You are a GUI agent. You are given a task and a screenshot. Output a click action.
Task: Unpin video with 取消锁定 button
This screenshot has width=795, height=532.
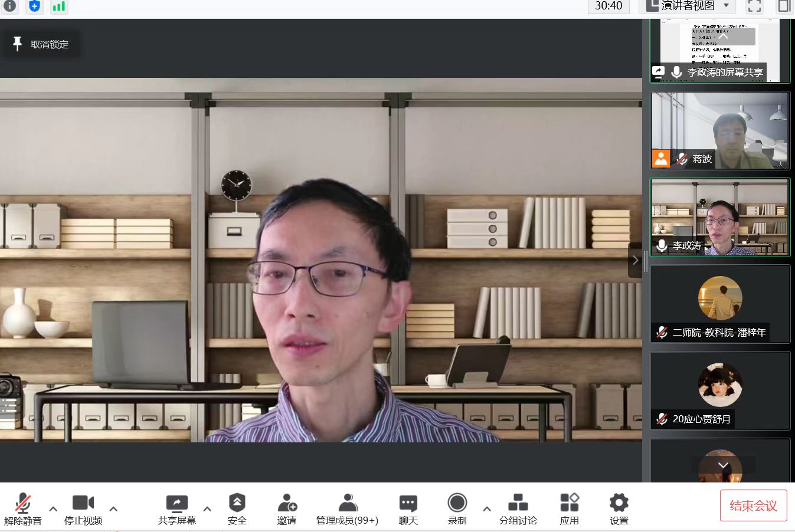(x=41, y=44)
